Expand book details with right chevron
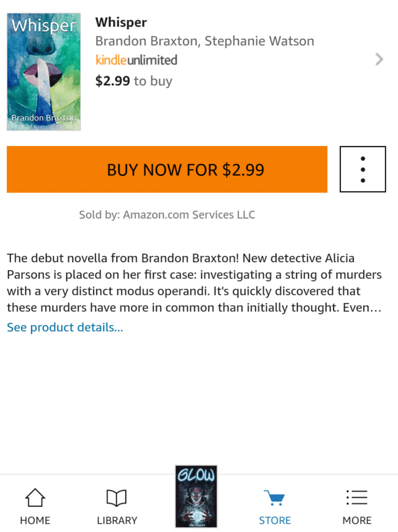Image resolution: width=398 pixels, height=532 pixels. coord(379,60)
